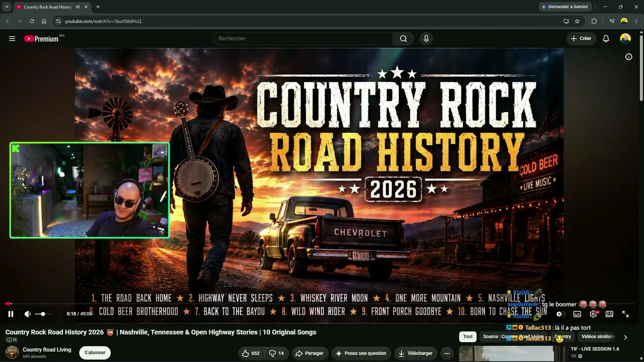The width and height of the screenshot is (644, 362).
Task: Show next filter chips arrow
Action: [x=625, y=337]
